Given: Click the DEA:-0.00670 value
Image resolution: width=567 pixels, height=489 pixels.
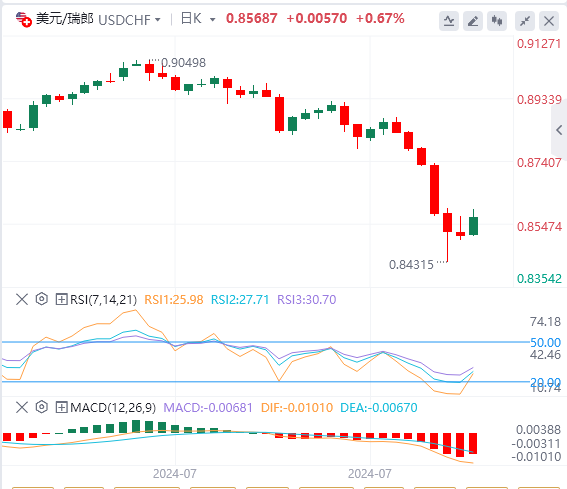Looking at the screenshot, I should coord(379,408).
